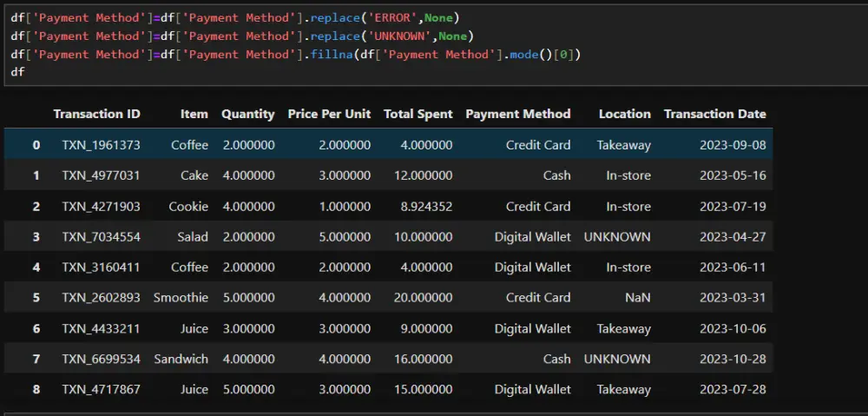The height and width of the screenshot is (416, 868).
Task: Click UNKNOWN location in Salad row
Action: click(617, 237)
